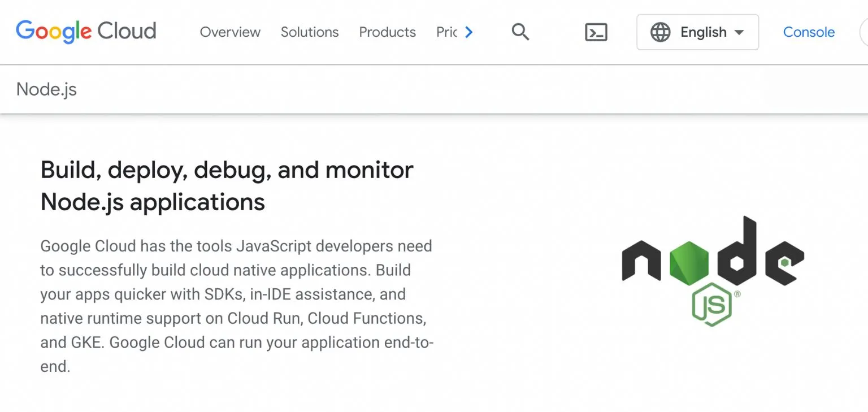Click the heading about Node.js applications

[227, 186]
